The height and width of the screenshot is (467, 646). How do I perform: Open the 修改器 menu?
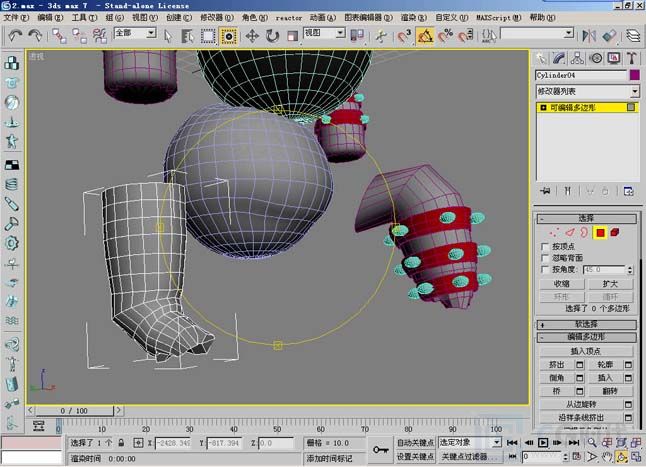pyautogui.click(x=217, y=18)
